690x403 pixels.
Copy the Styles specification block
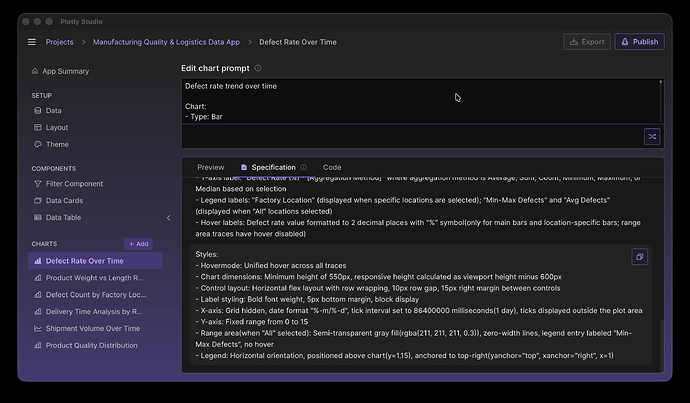640,257
